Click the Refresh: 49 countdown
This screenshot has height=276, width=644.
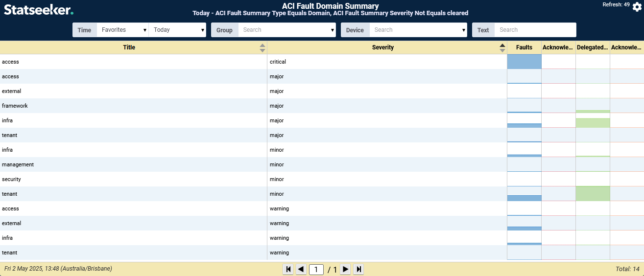(x=616, y=4)
